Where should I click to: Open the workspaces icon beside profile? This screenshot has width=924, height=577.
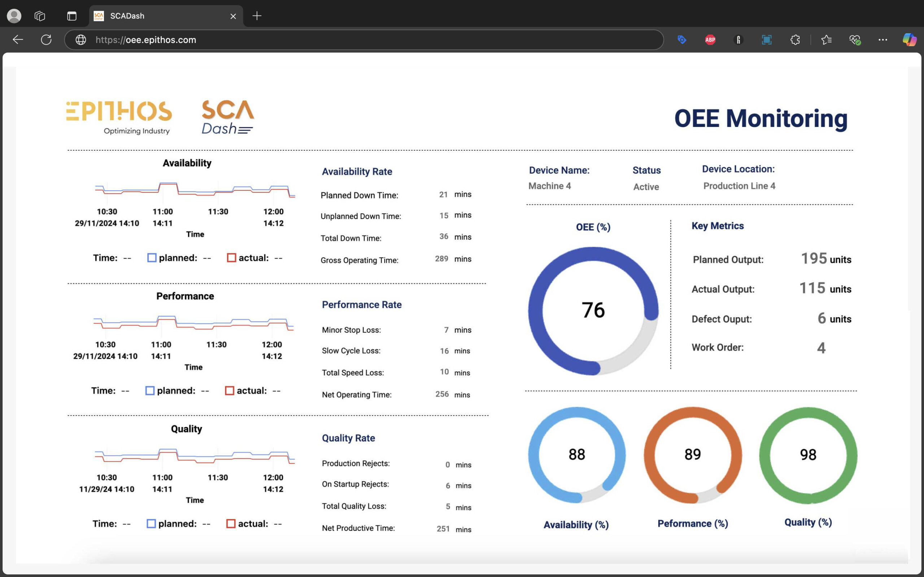coord(40,16)
